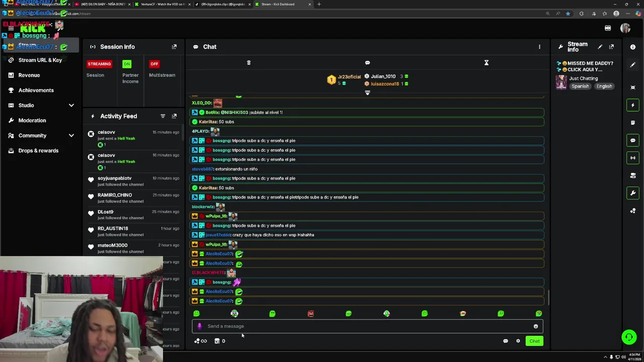Screen dimensions: 644x362
Task: Send message with green Chat button
Action: (x=534, y=341)
